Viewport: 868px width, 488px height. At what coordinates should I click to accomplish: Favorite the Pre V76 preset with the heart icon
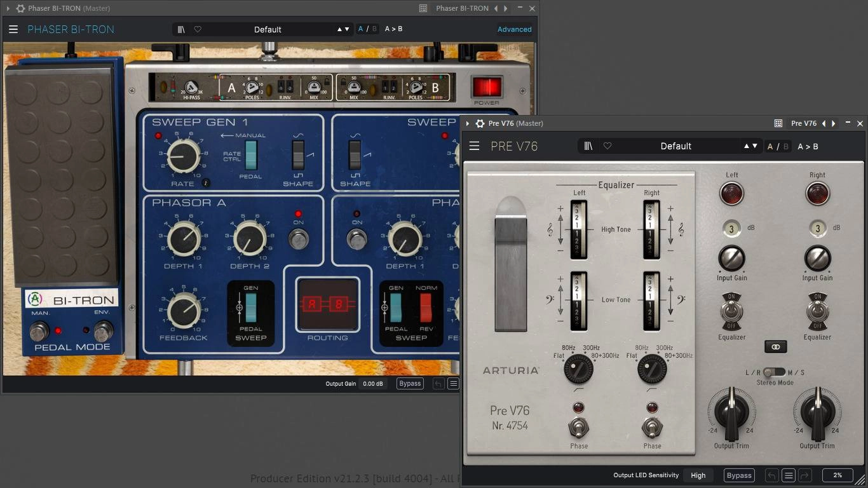607,146
